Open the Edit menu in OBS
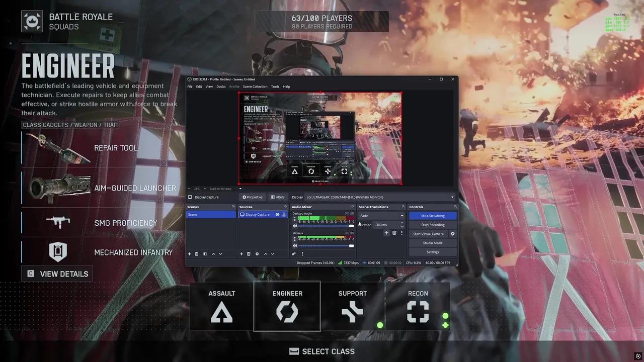Screen dimensions: 644x362 tap(199, 86)
